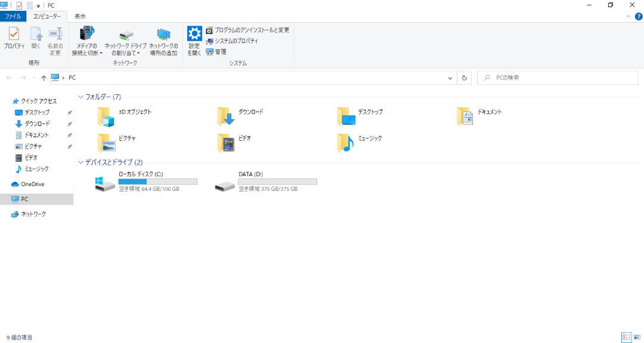Open デスクトップ in the navigation pane
Viewport: 644px width, 343px height.
[x=32, y=112]
